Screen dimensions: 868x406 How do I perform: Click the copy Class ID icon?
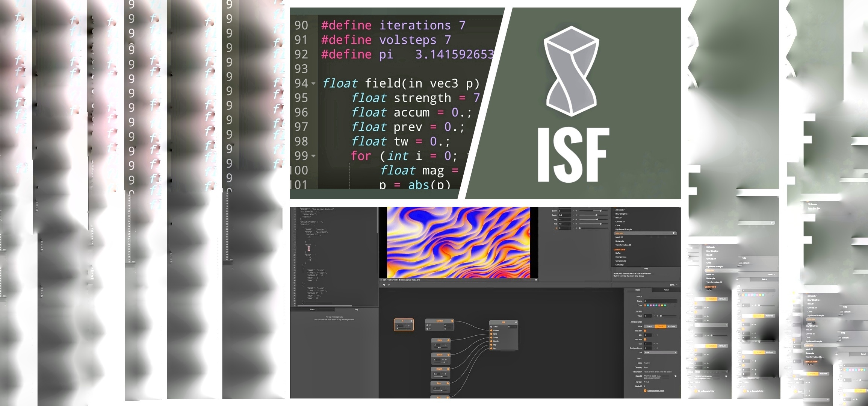click(x=676, y=376)
